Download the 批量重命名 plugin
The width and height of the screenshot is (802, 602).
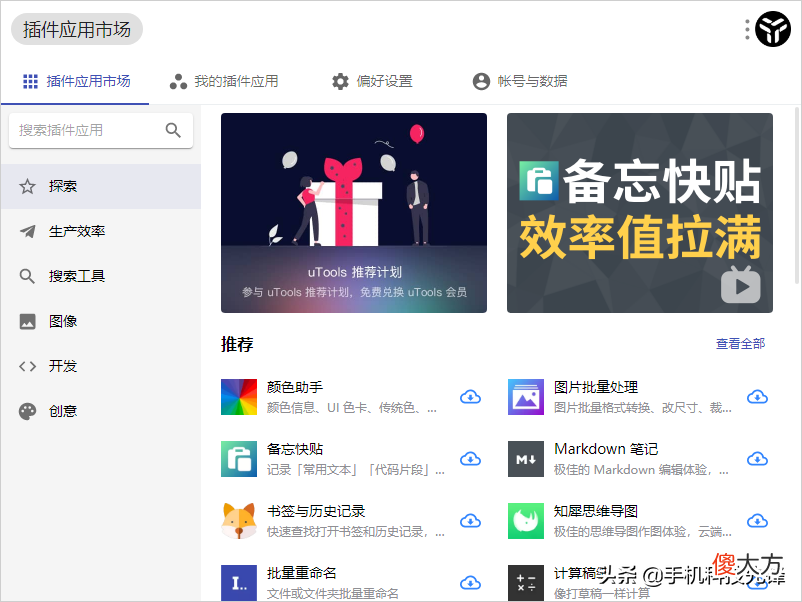[470, 583]
